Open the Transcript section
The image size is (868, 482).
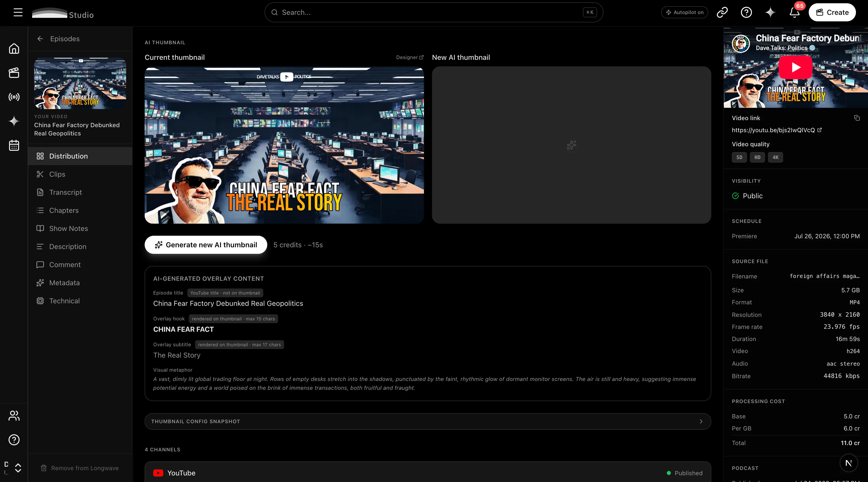point(80,192)
